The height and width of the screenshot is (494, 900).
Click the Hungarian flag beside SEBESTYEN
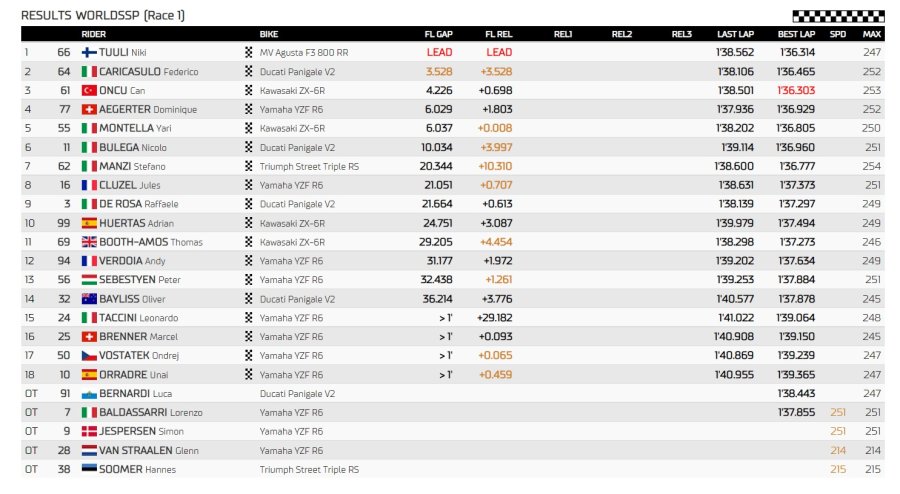pyautogui.click(x=89, y=279)
